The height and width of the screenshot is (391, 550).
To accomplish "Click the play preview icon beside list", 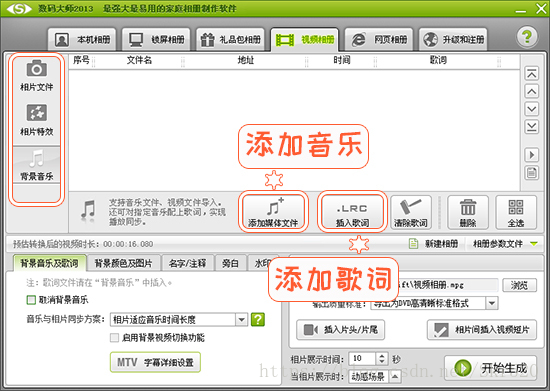I will 532,155.
